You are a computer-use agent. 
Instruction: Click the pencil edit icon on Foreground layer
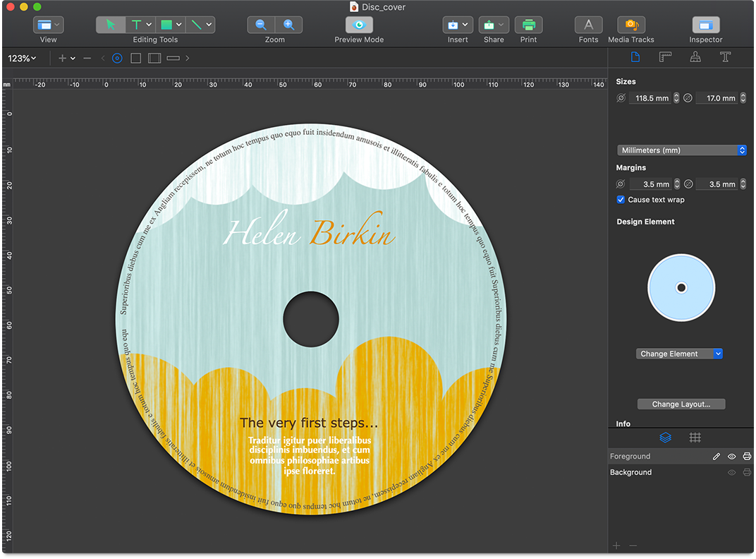click(x=717, y=457)
